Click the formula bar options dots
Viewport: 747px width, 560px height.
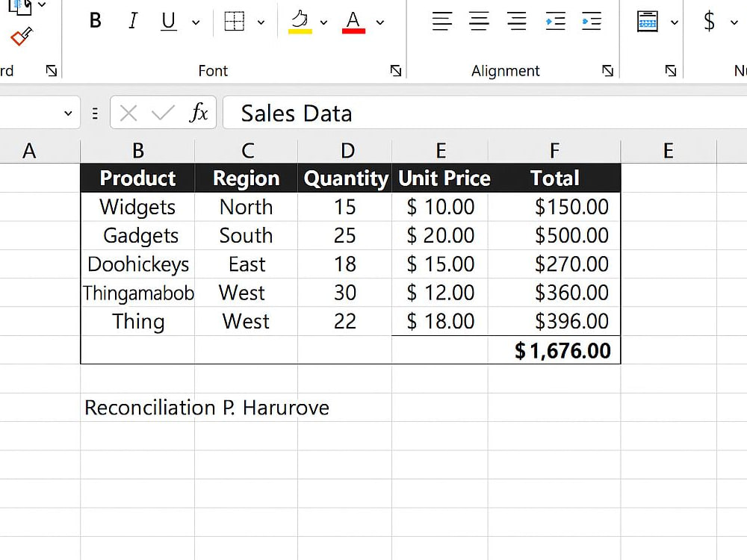(x=96, y=113)
